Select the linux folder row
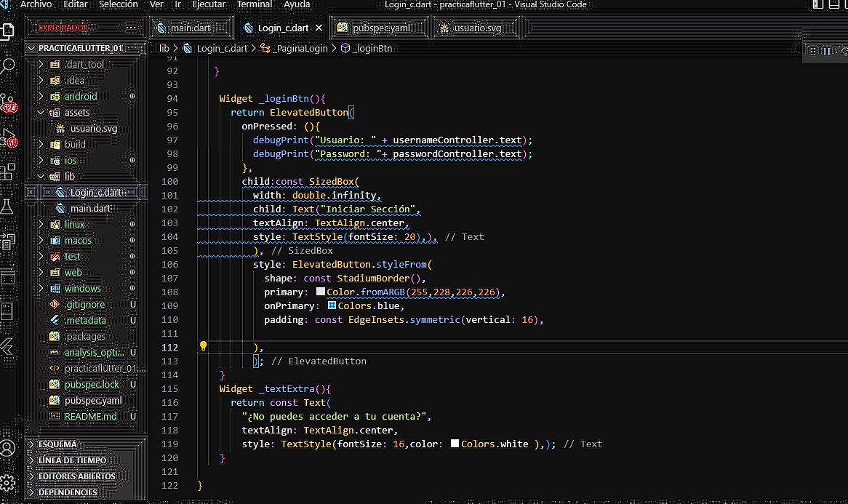This screenshot has width=848, height=504. [86, 225]
